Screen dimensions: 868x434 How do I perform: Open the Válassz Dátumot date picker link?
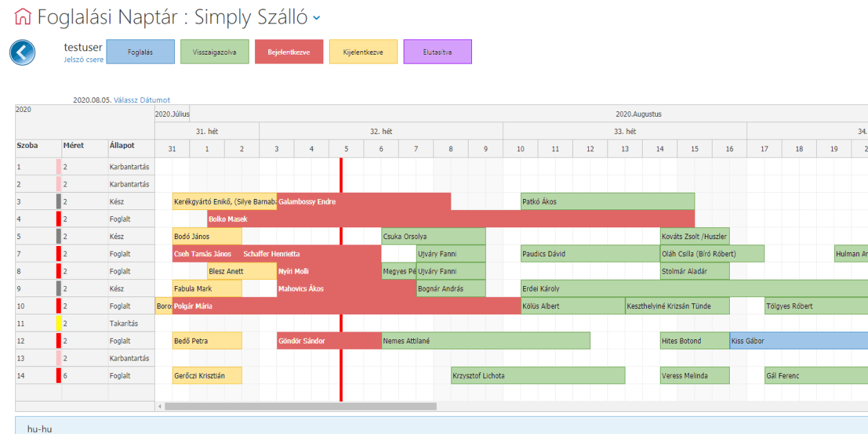click(x=142, y=100)
